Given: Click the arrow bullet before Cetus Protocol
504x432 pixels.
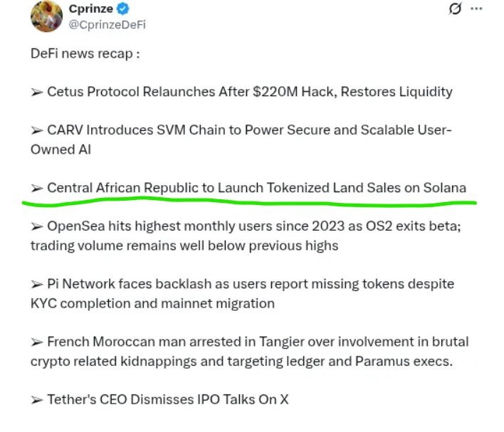Looking at the screenshot, I should pyautogui.click(x=37, y=93).
